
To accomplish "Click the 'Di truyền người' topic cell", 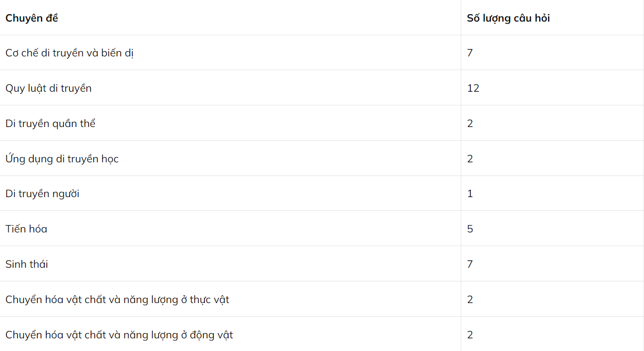I will (x=43, y=193).
